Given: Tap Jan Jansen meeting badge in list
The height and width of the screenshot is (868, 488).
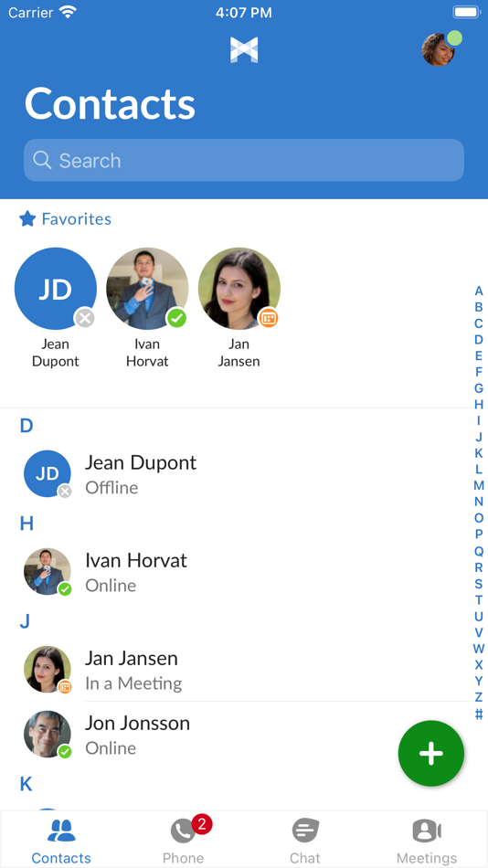Looking at the screenshot, I should (65, 686).
